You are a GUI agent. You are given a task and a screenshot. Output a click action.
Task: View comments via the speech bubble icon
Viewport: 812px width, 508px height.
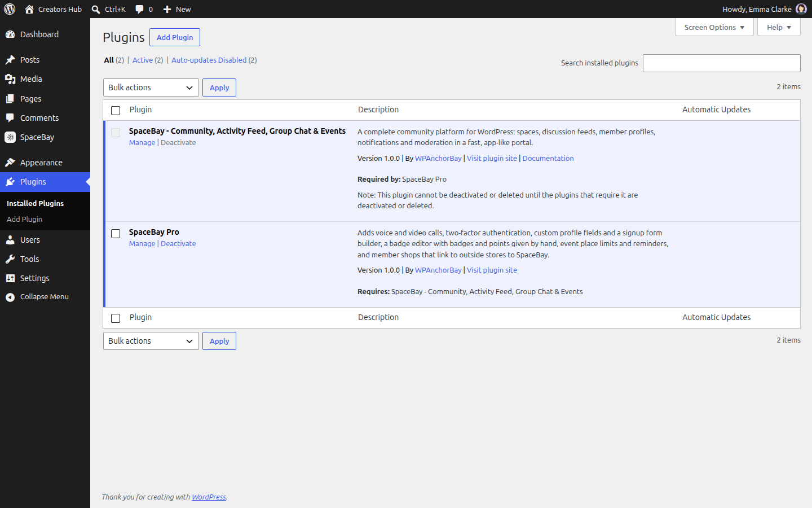pyautogui.click(x=139, y=9)
